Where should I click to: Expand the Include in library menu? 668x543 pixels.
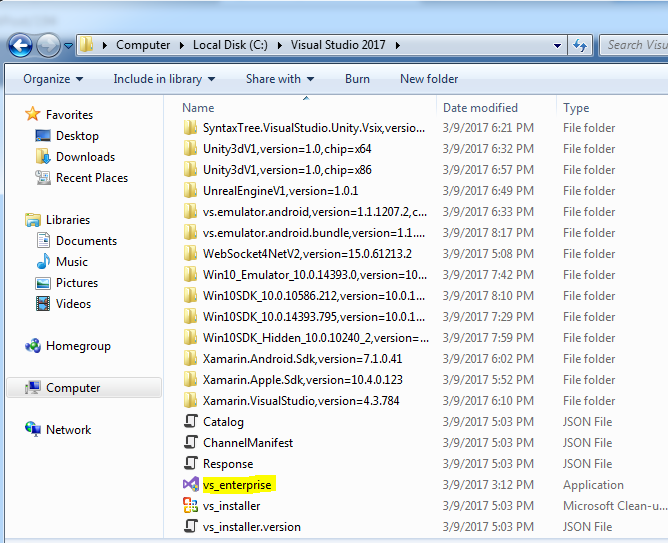pyautogui.click(x=164, y=79)
